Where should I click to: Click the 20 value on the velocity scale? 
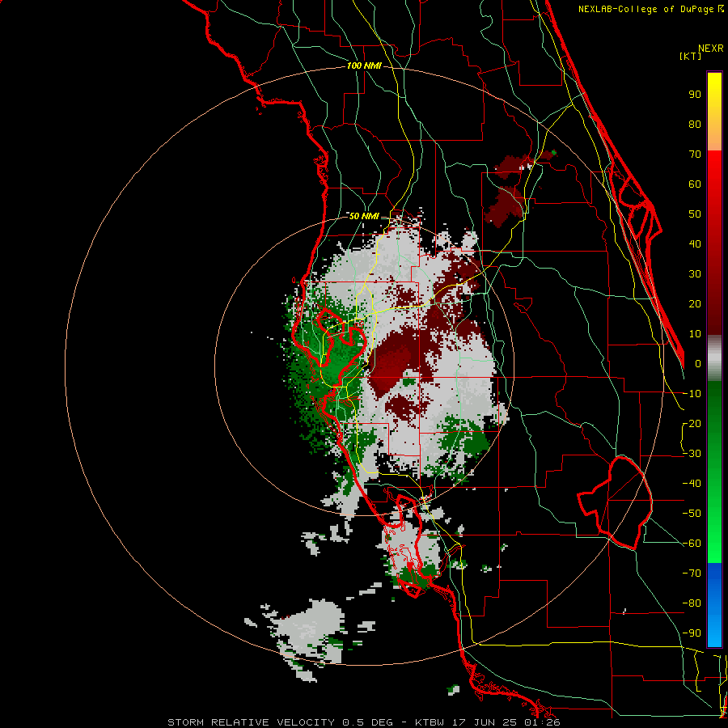coord(695,304)
